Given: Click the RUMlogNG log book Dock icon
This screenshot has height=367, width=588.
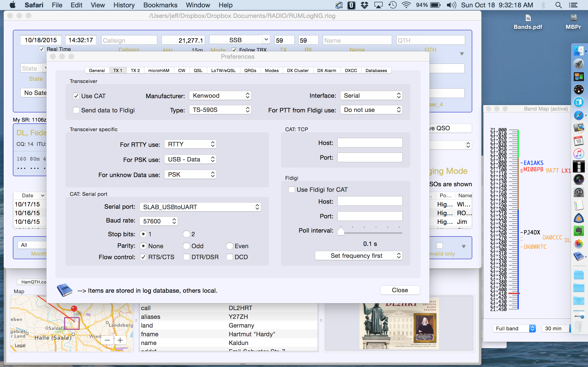Looking at the screenshot, I should click(x=579, y=256).
